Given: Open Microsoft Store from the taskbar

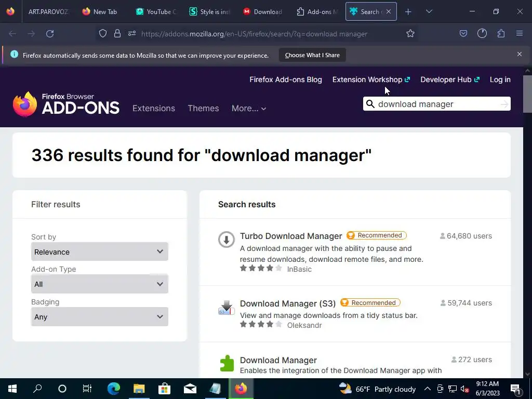Looking at the screenshot, I should pyautogui.click(x=165, y=389).
